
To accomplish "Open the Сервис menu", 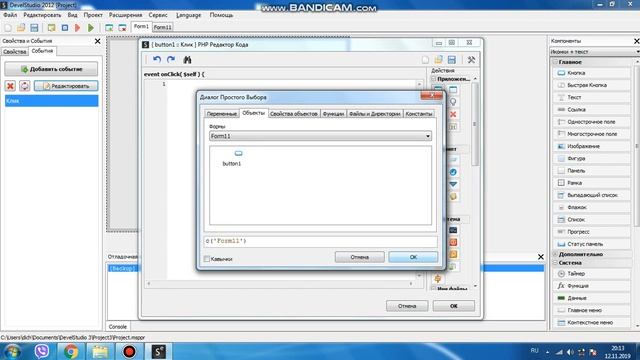I will pos(158,15).
